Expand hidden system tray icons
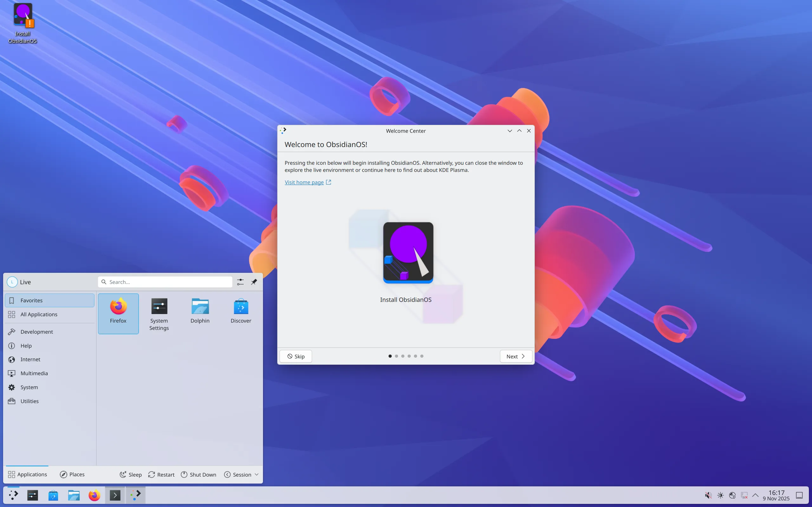812x507 pixels. [755, 495]
